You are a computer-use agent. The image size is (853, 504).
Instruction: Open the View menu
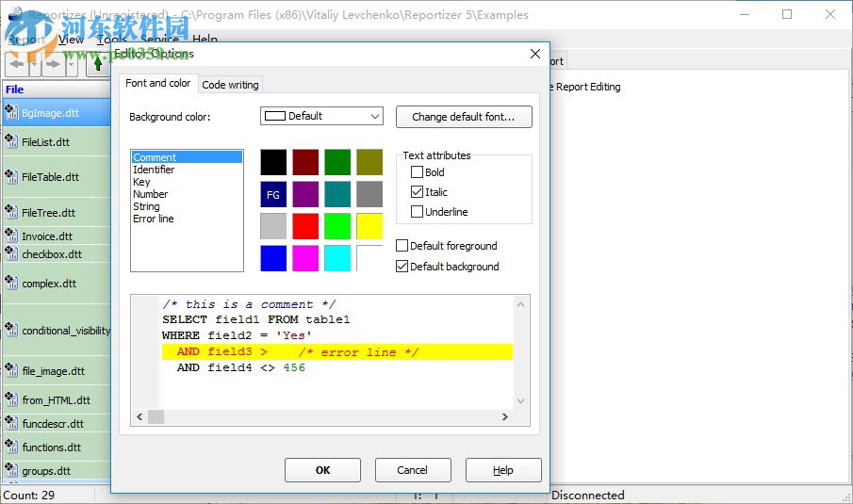coord(72,40)
